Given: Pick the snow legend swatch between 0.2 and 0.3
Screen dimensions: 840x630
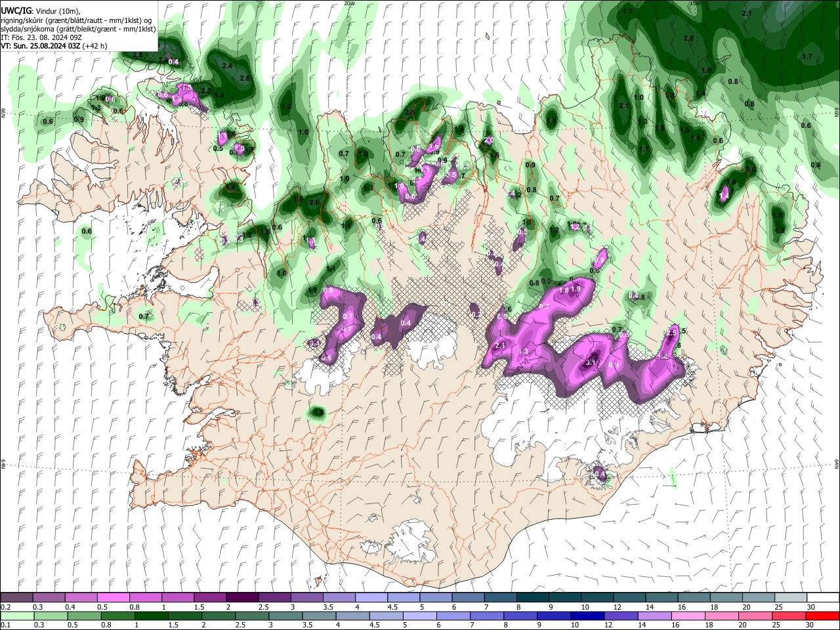Looking at the screenshot, I should click(x=16, y=598).
